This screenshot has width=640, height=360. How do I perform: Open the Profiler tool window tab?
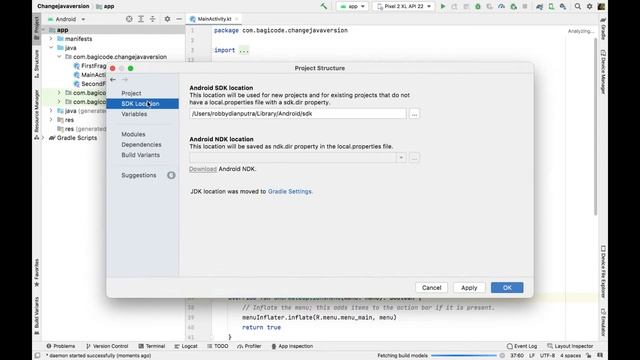pyautogui.click(x=249, y=346)
